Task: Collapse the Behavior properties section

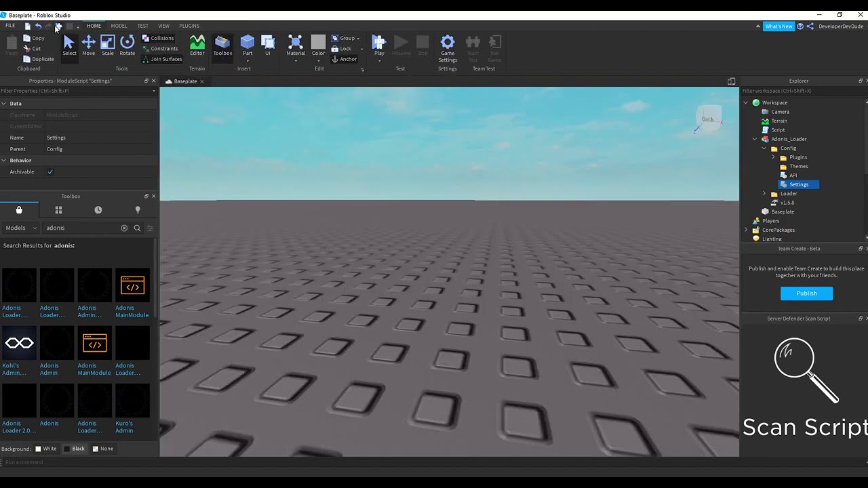Action: [3, 161]
